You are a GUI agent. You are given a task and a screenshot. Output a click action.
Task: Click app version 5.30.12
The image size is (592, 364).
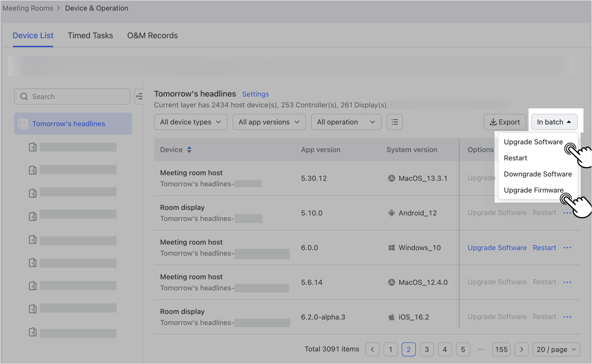(x=314, y=178)
